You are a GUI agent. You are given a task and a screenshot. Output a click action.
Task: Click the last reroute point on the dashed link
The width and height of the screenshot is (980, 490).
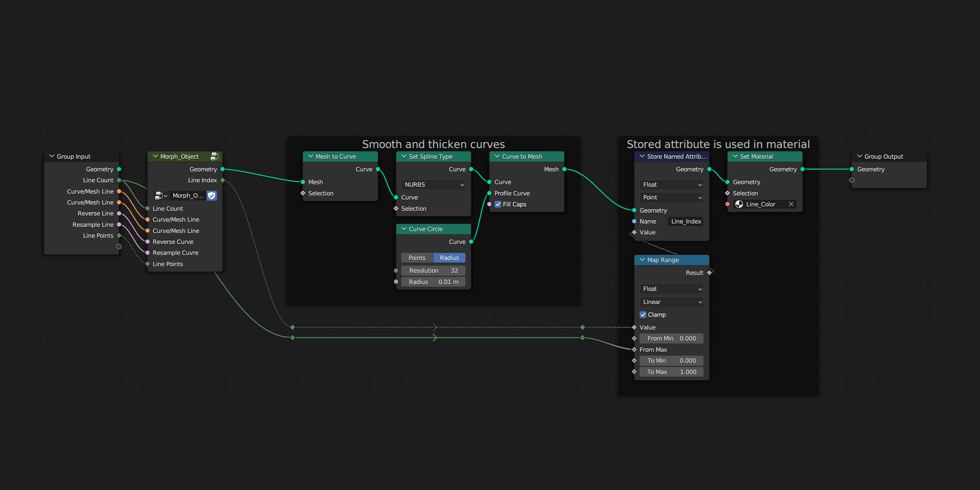pyautogui.click(x=583, y=327)
